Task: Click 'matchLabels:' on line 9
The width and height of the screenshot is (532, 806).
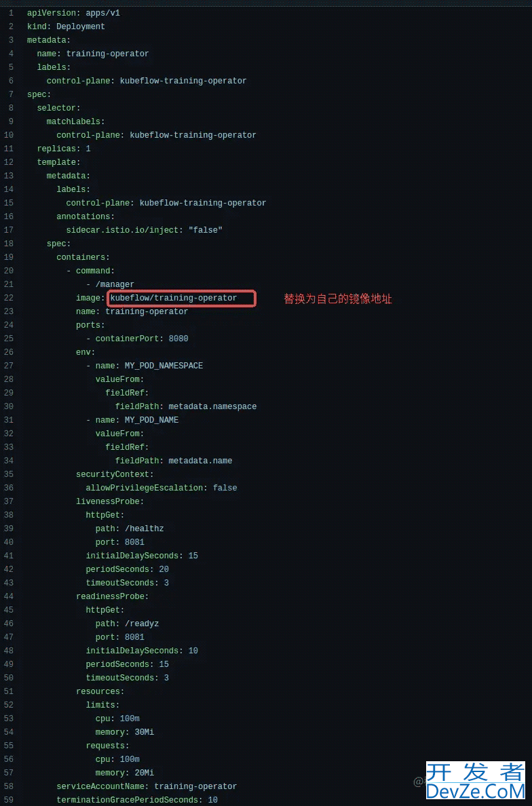Action: point(75,121)
